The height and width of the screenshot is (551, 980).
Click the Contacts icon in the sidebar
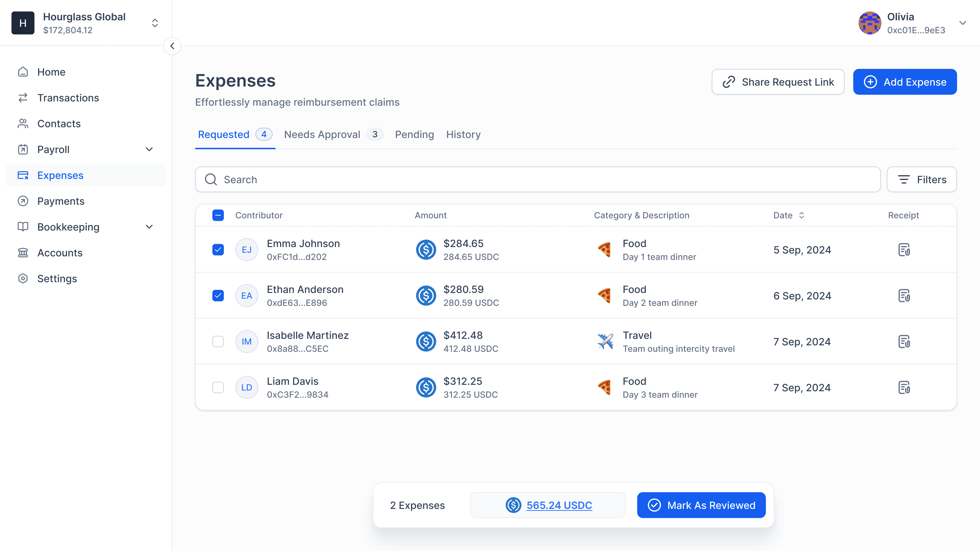point(23,123)
